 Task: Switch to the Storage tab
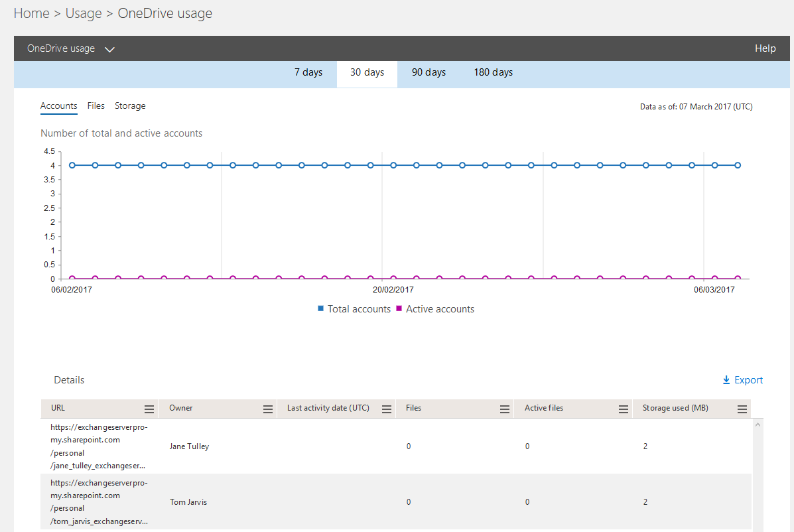130,105
